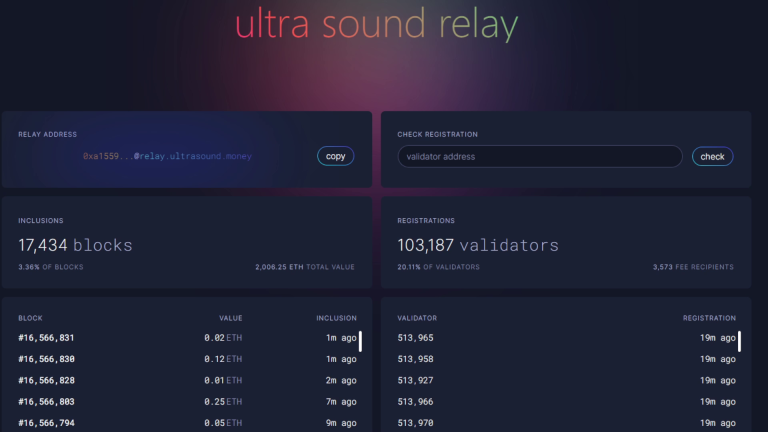Click the BLOCK column header
Image resolution: width=768 pixels, height=432 pixels.
30,318
